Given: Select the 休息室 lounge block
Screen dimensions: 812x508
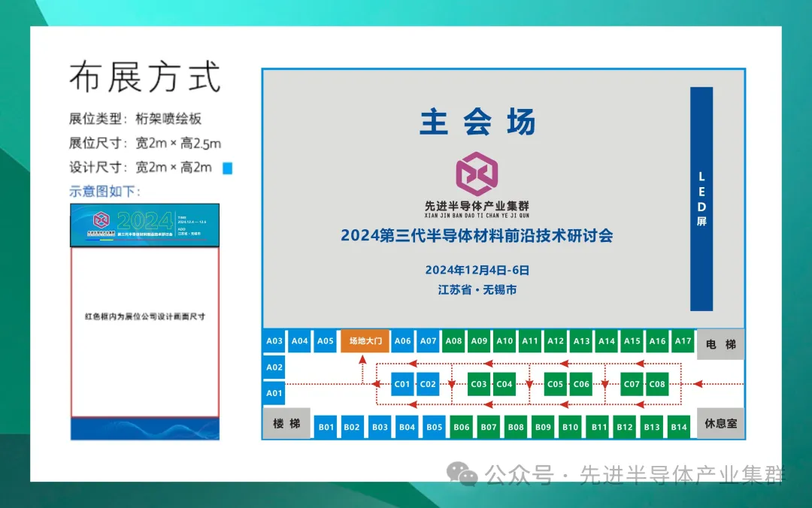Looking at the screenshot, I should click(x=720, y=423).
